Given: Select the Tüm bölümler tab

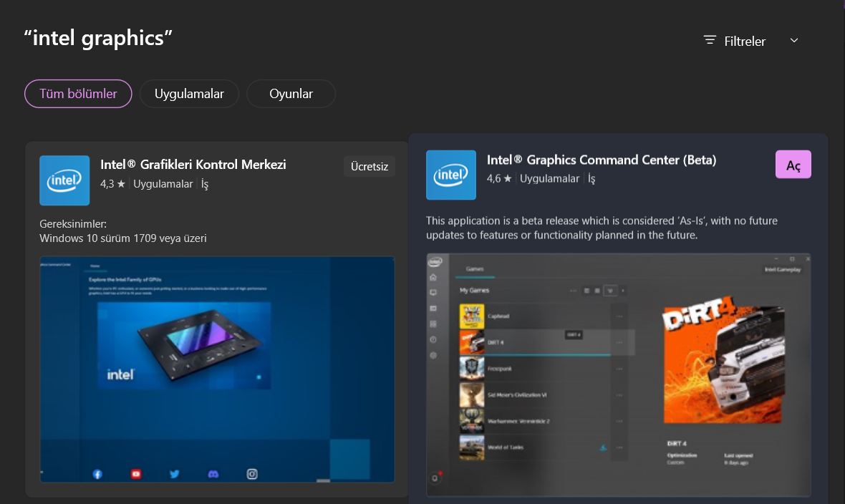Looking at the screenshot, I should coord(78,94).
